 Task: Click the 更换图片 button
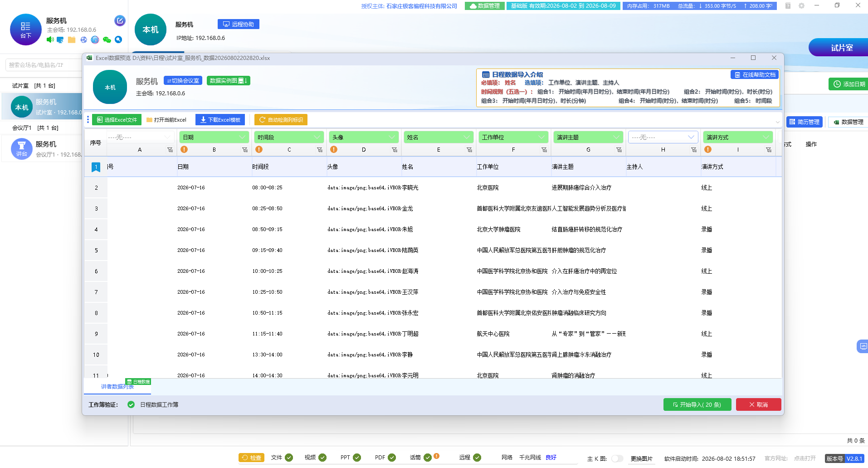tap(642, 458)
